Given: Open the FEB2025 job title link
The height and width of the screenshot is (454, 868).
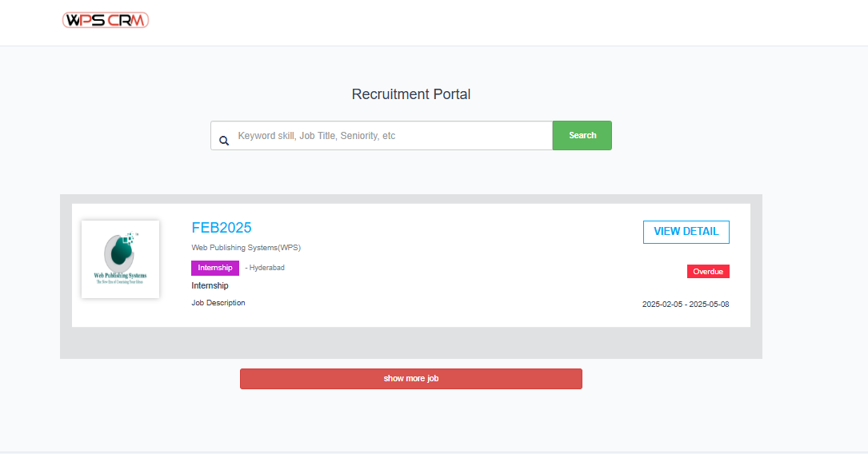Looking at the screenshot, I should (222, 228).
